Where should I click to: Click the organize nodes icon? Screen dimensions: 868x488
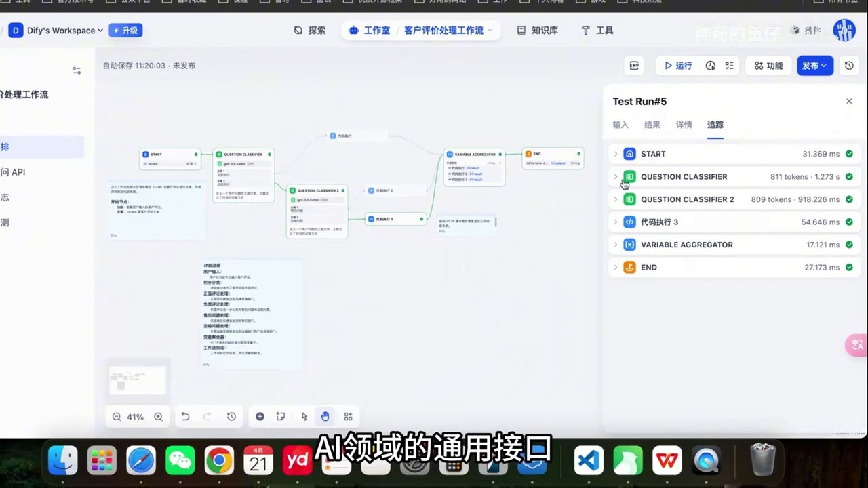[349, 417]
